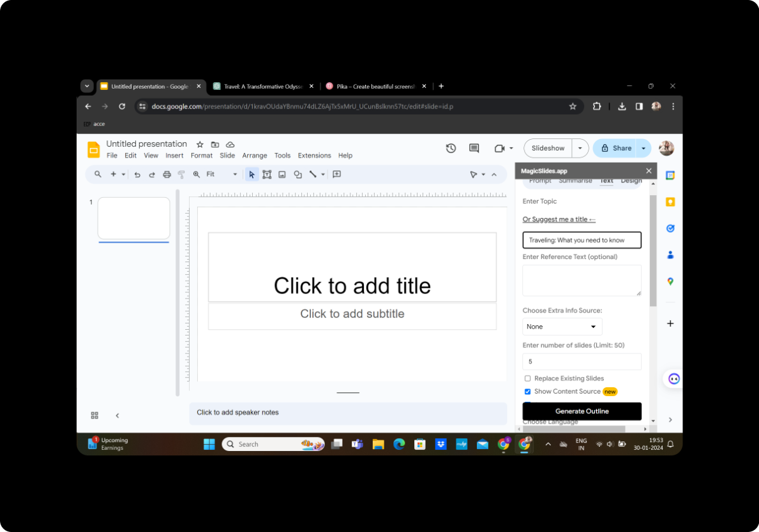The image size is (759, 532).
Task: Expand the pointer mode dropdown
Action: 483,175
